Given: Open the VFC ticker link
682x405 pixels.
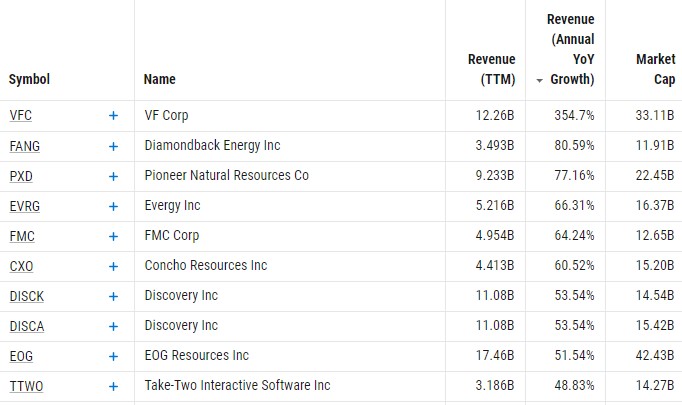Looking at the screenshot, I should [20, 116].
